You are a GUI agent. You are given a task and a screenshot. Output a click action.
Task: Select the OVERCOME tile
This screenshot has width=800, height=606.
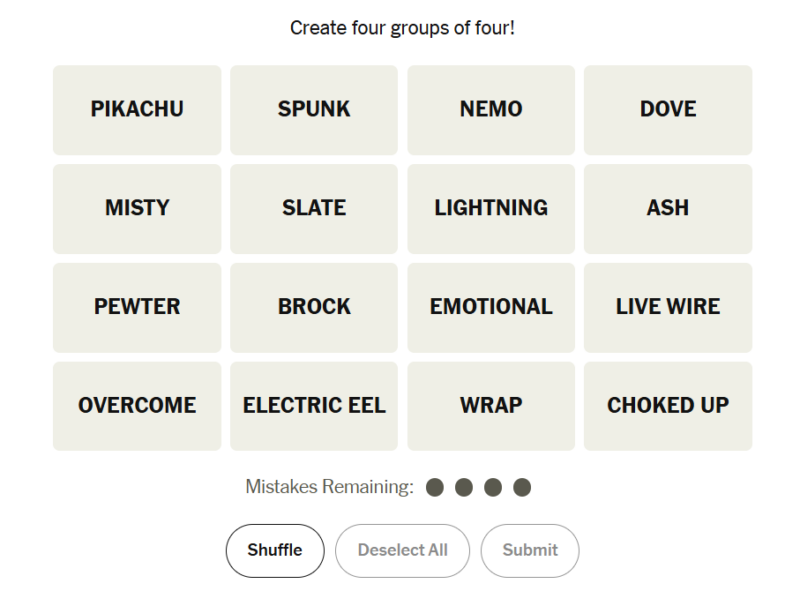pos(137,406)
